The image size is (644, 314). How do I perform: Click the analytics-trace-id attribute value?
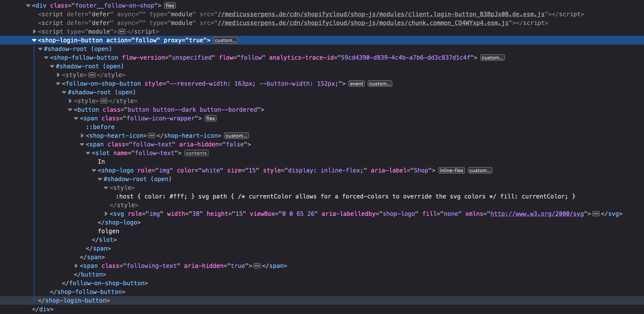click(x=405, y=57)
